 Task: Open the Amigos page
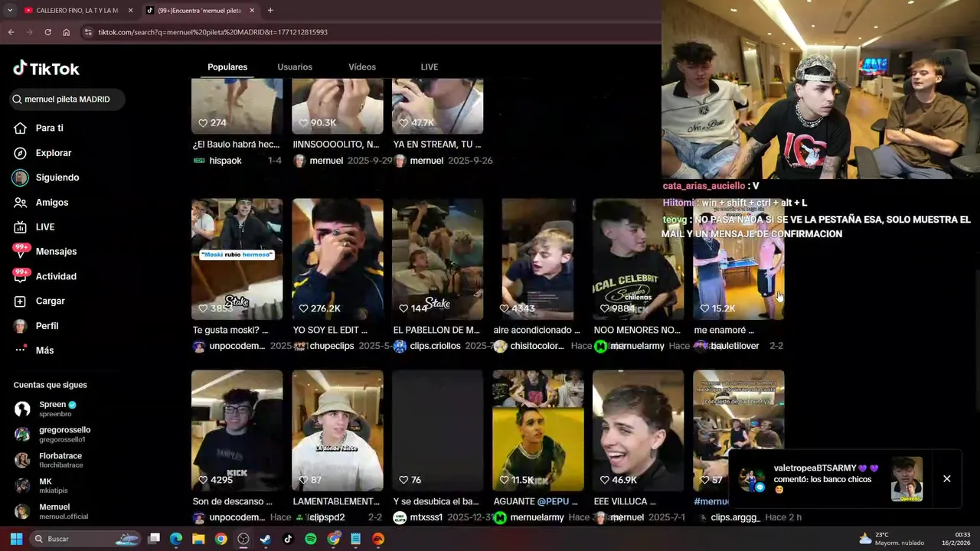coord(51,203)
